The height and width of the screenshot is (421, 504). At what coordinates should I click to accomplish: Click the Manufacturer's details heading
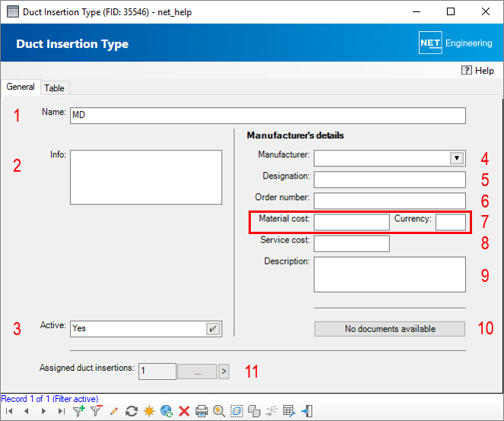[x=295, y=135]
